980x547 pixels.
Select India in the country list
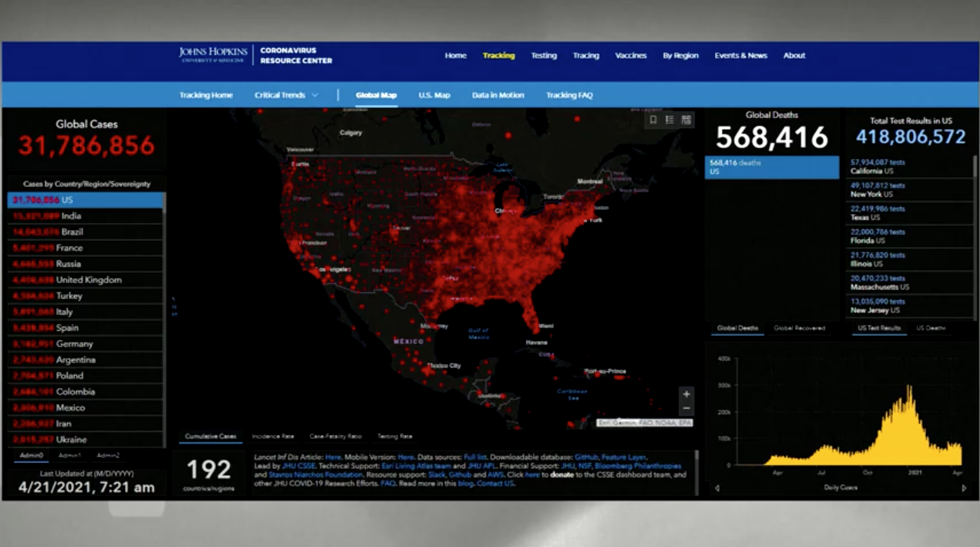click(x=86, y=215)
